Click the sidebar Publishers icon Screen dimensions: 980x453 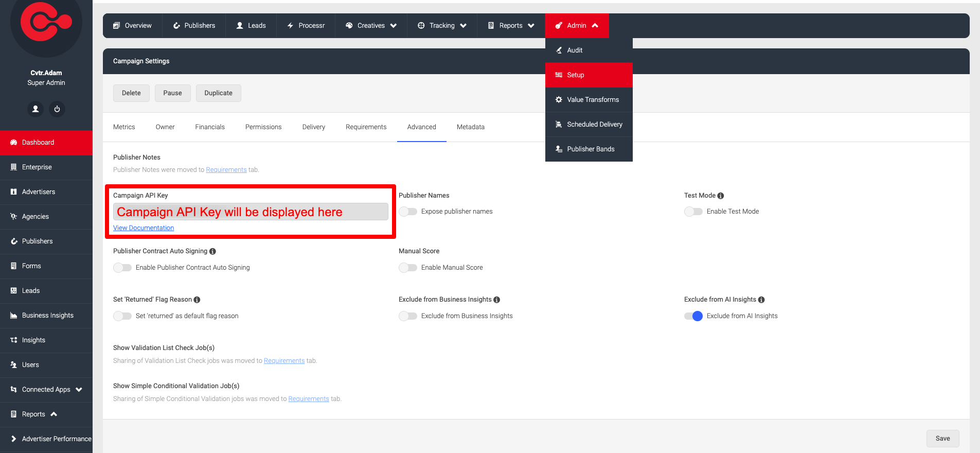(x=14, y=241)
